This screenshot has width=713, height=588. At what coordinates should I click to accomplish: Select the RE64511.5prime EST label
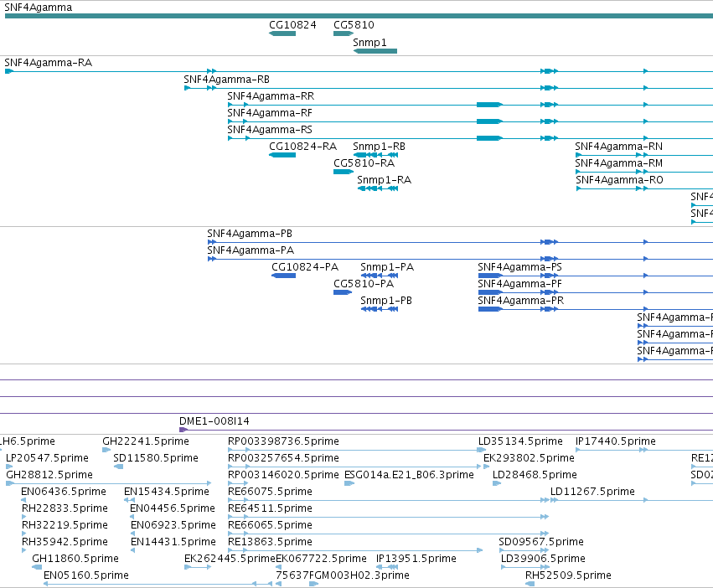pos(270,508)
